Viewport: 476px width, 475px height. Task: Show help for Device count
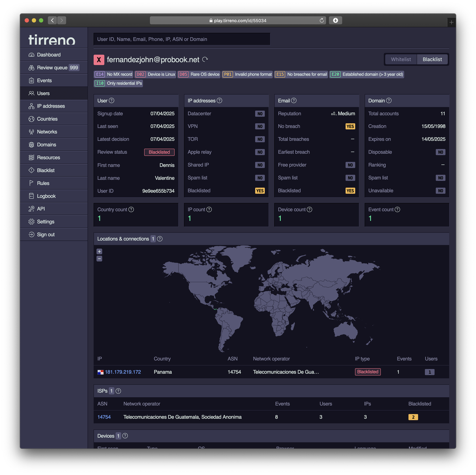pyautogui.click(x=309, y=209)
